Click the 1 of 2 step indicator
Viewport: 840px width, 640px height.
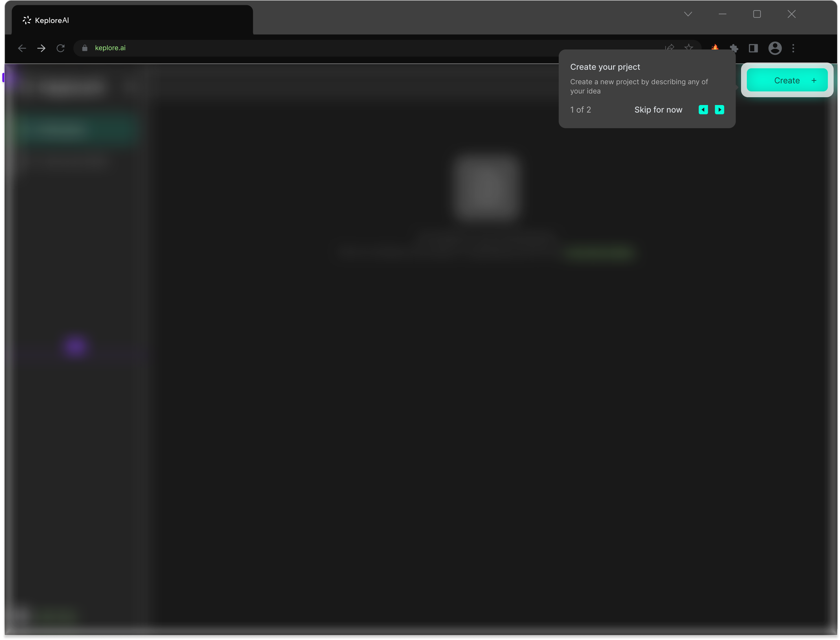tap(580, 110)
